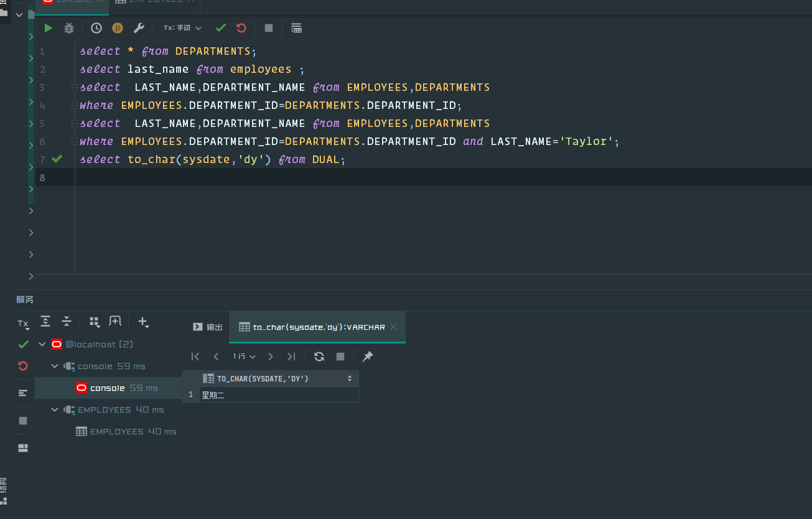Reload the result set
This screenshot has height=519, width=812.
[319, 357]
